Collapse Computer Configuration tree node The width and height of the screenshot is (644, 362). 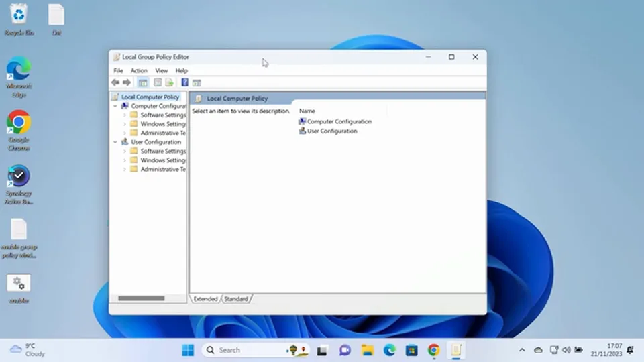(x=115, y=106)
